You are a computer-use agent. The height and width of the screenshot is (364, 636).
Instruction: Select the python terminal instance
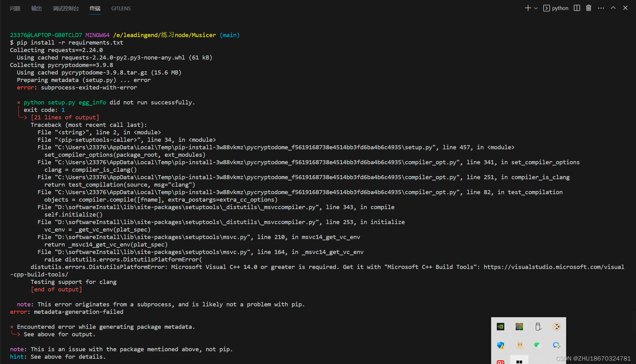point(556,8)
